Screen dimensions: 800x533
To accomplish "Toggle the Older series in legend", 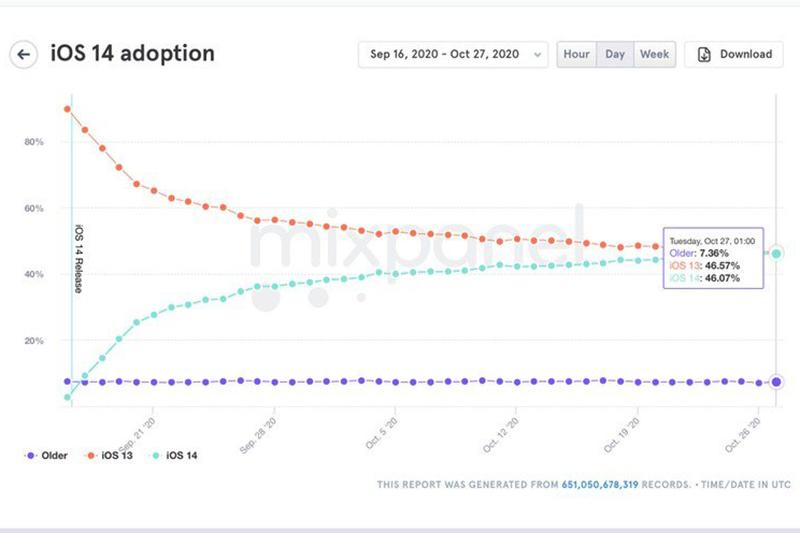I will (49, 456).
